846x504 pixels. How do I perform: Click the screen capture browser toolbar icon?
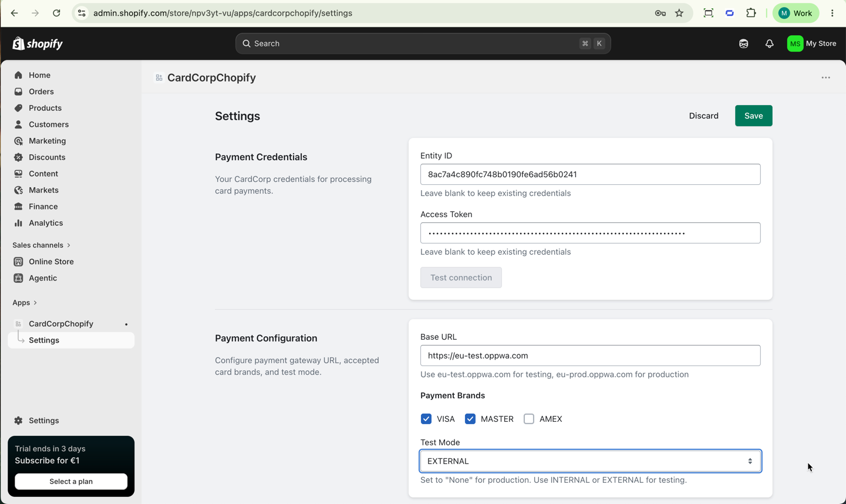(709, 13)
